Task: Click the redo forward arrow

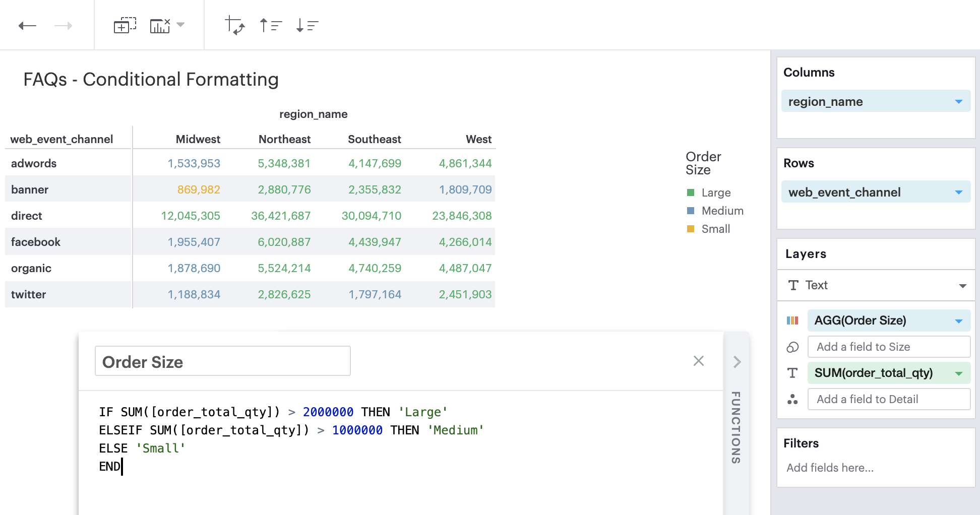Action: tap(63, 26)
